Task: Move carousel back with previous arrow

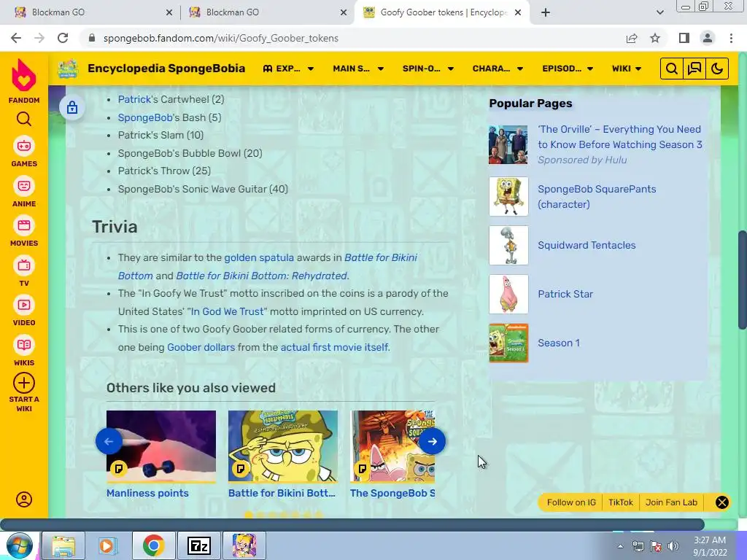Action: (109, 441)
